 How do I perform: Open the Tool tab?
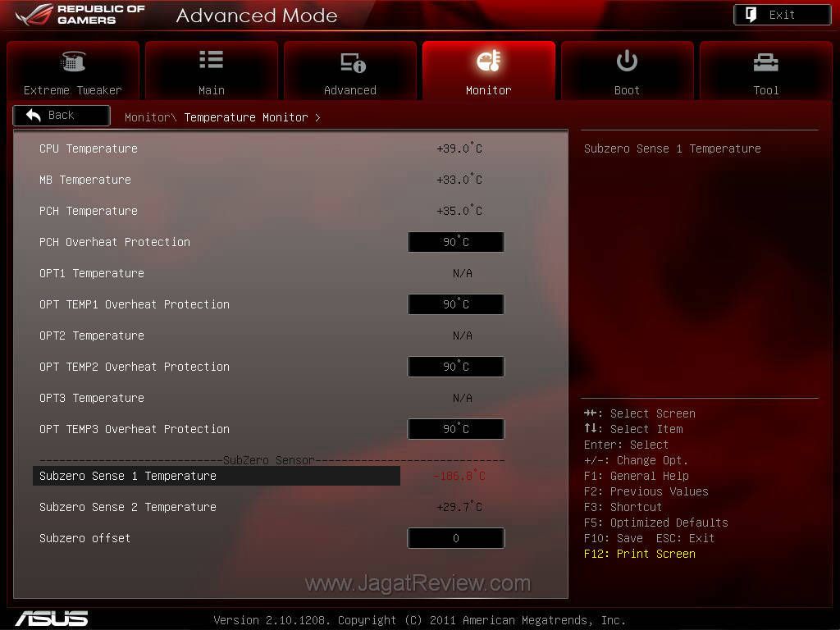[x=766, y=71]
